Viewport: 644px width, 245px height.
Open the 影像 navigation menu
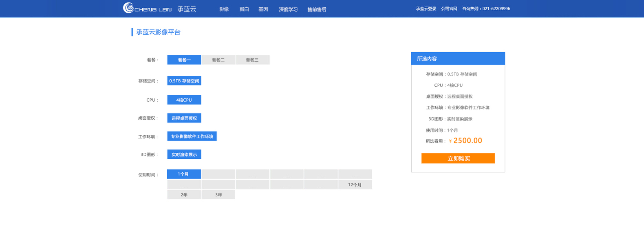pyautogui.click(x=224, y=9)
